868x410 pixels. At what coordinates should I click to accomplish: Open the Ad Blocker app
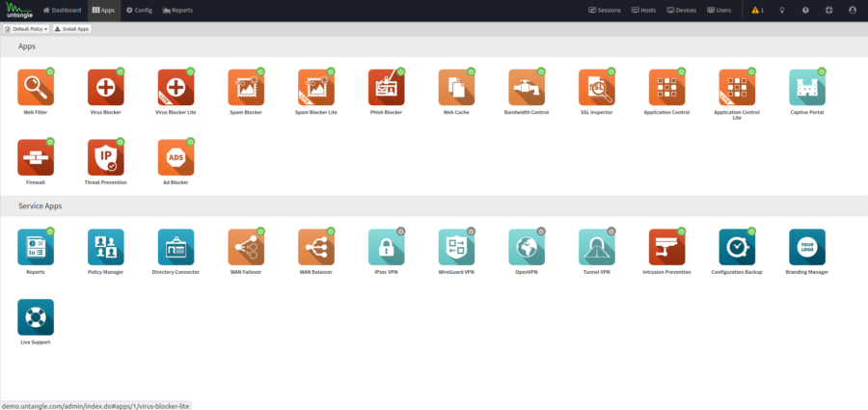[176, 157]
